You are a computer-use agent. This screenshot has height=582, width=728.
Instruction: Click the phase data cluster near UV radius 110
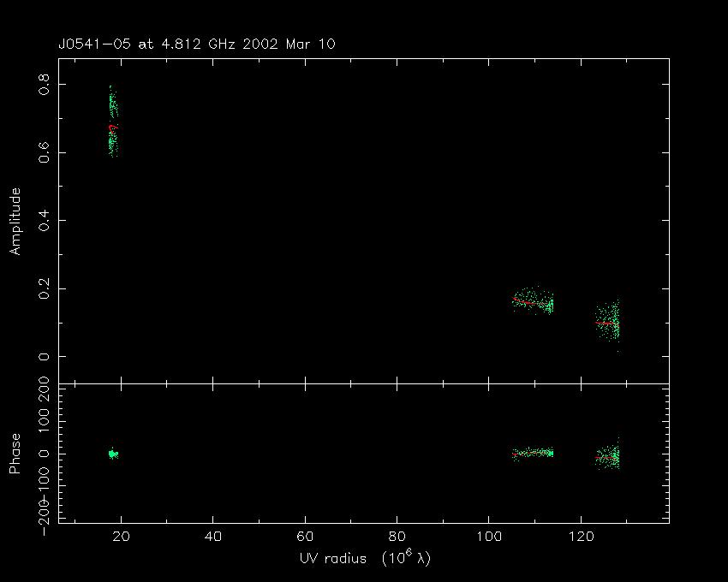533,453
